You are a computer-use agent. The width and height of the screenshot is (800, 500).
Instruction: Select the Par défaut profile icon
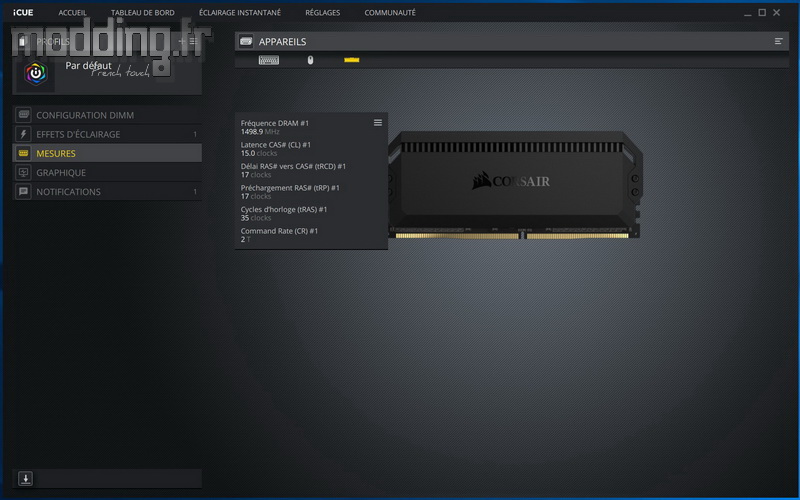click(x=36, y=73)
